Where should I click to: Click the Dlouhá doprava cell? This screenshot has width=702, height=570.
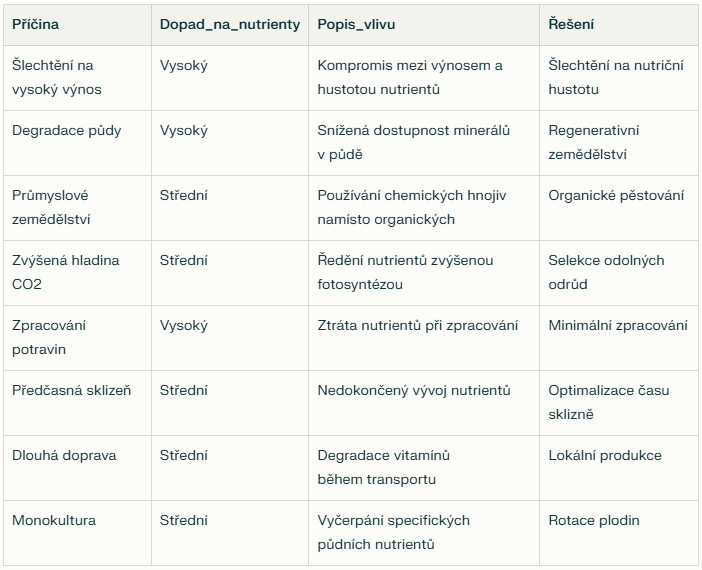point(77,467)
